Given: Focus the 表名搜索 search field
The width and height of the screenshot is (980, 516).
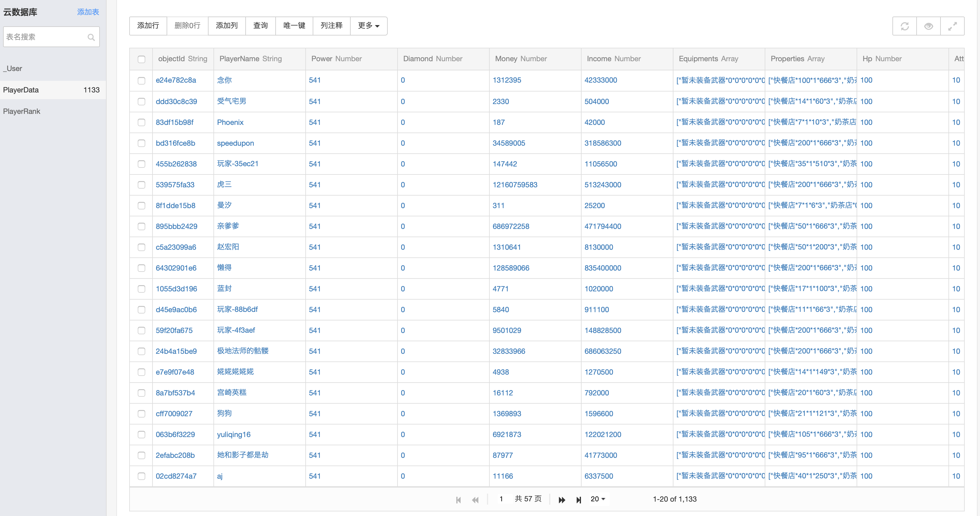Looking at the screenshot, I should point(51,37).
